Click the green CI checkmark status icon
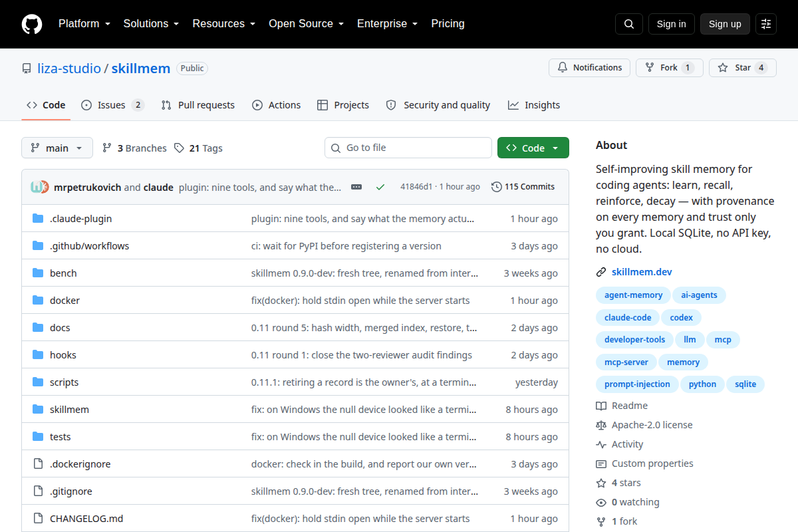Viewport: 798px width, 532px height. 380,187
